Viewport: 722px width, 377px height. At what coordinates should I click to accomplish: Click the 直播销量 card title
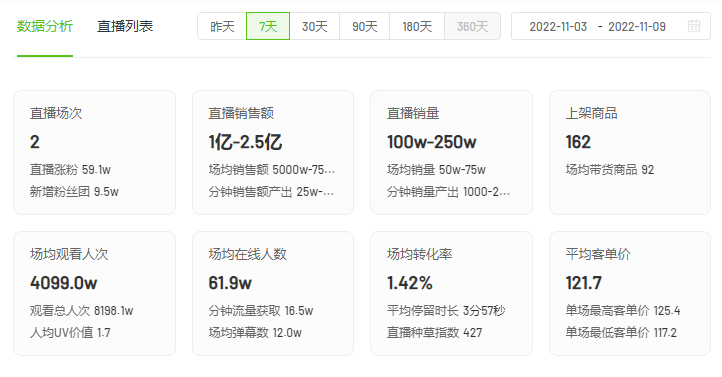[413, 113]
